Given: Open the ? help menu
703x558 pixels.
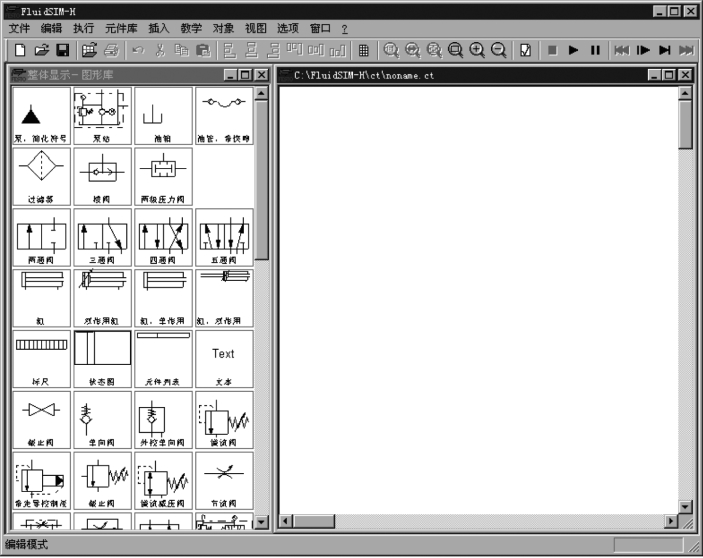Looking at the screenshot, I should pos(344,29).
